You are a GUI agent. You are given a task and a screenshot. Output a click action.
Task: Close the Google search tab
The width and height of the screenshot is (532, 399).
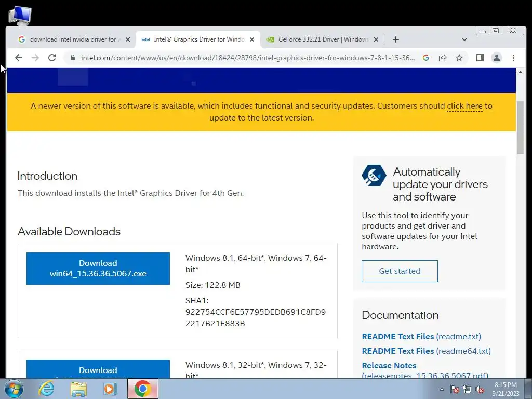click(128, 39)
